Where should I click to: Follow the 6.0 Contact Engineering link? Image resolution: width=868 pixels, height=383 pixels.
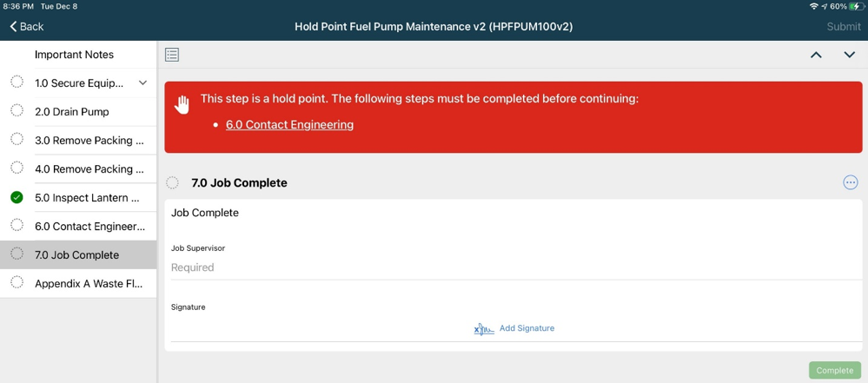tap(289, 124)
